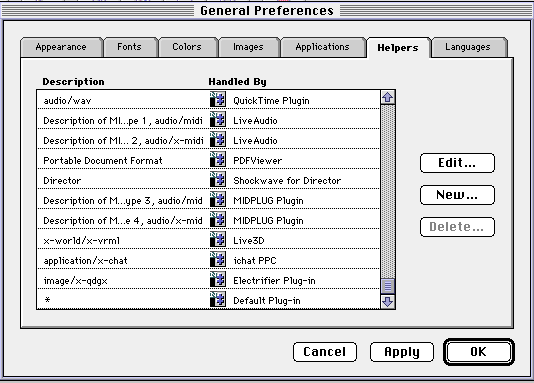Click the plug-in icon beside ichat PPC
The height and width of the screenshot is (383, 534).
click(218, 259)
